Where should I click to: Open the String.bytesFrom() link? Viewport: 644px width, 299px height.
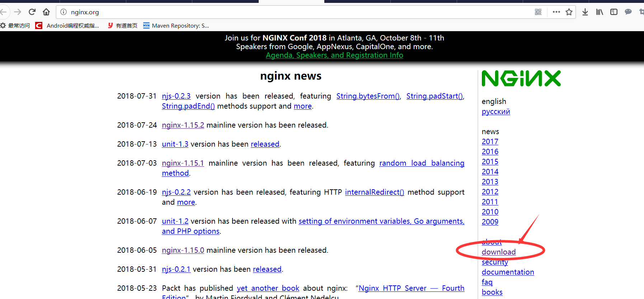[x=368, y=96]
